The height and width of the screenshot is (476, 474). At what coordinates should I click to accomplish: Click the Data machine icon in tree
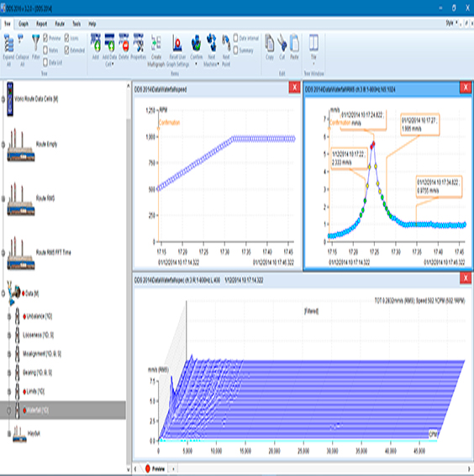(13, 293)
